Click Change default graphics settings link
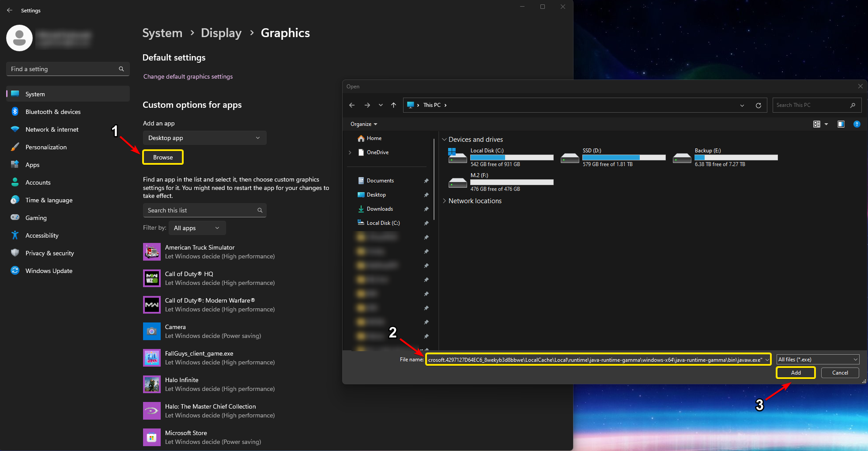The width and height of the screenshot is (868, 451). [188, 76]
